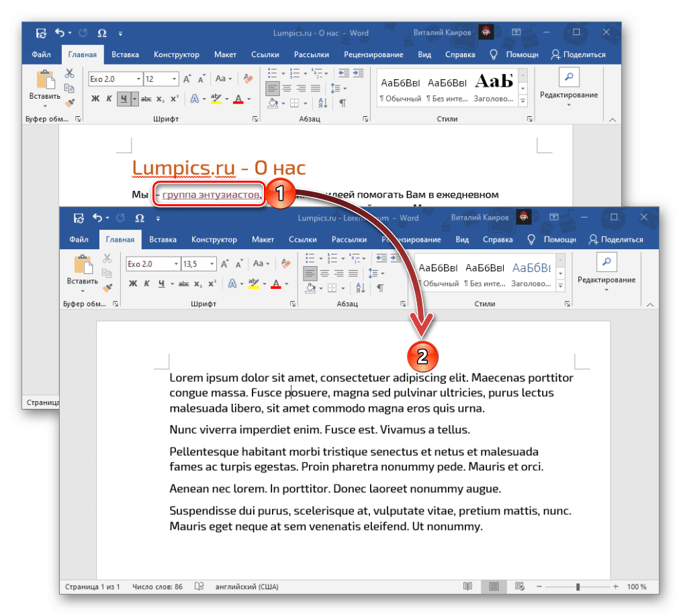681x616 pixels.
Task: Select Без интервала style in front window
Action: tap(485, 274)
